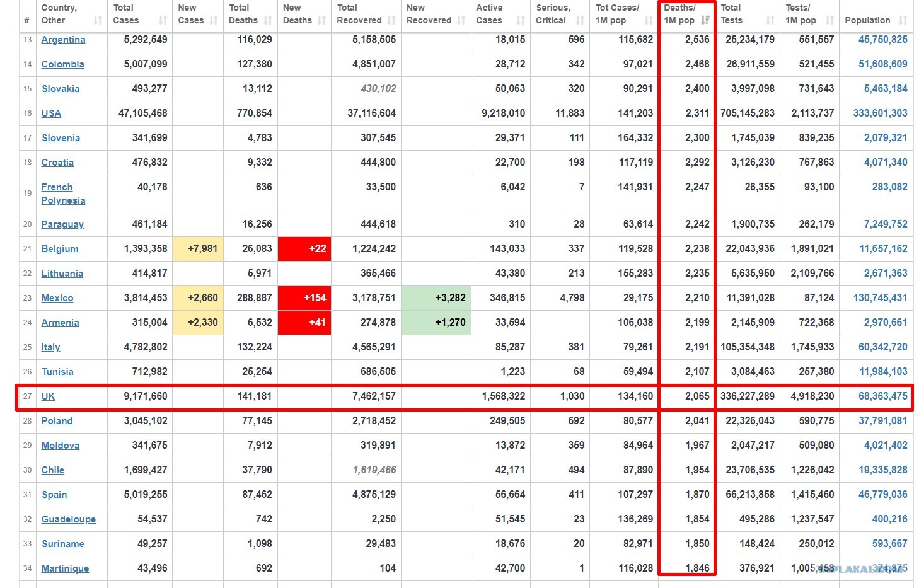Image resolution: width=919 pixels, height=588 pixels.
Task: Open the UK country link
Action: pos(48,396)
